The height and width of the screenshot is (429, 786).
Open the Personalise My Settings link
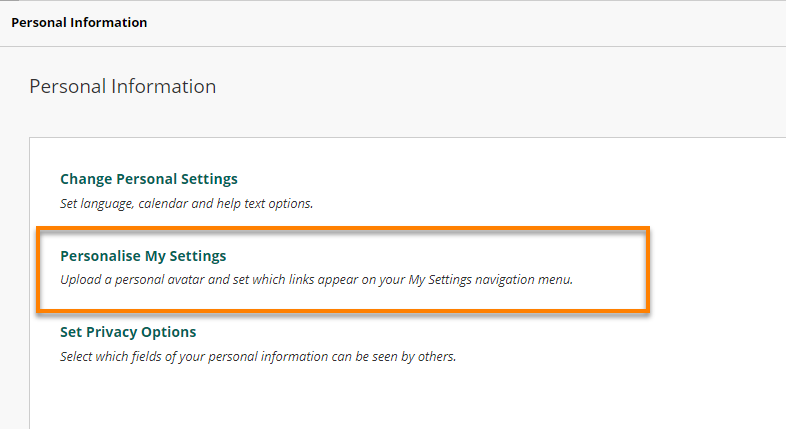click(143, 256)
